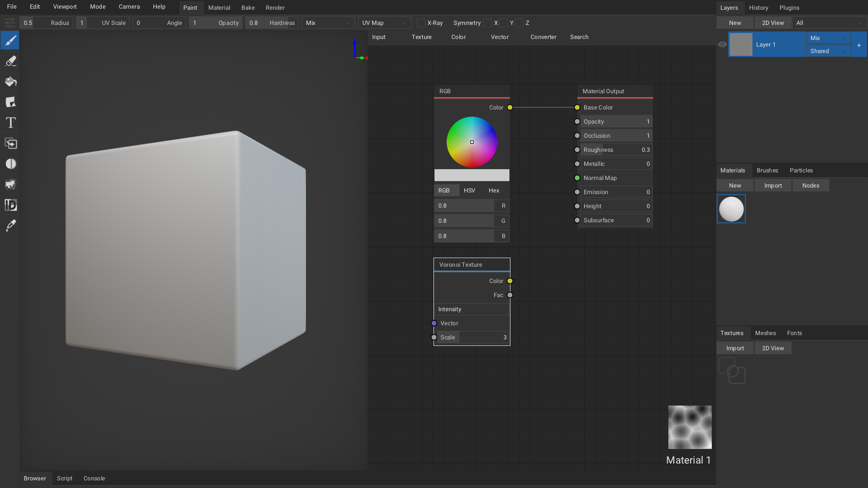The width and height of the screenshot is (868, 488).
Task: Select the Color ID tool
Action: [10, 204]
